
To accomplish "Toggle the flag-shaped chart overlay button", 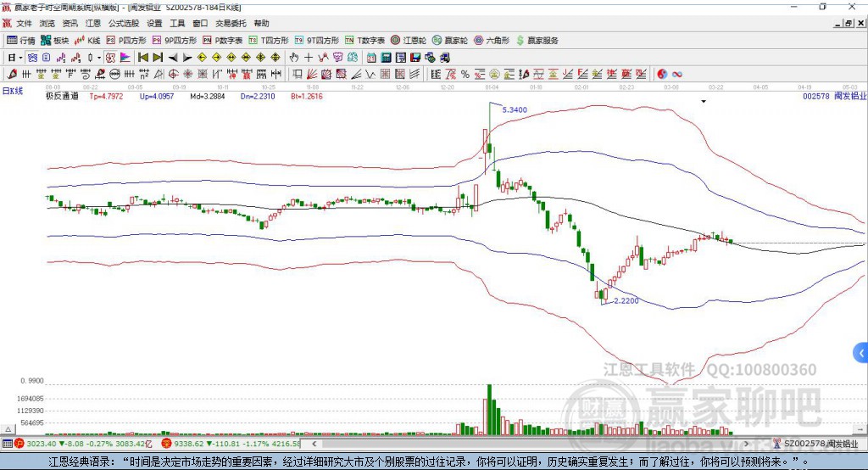I will click(x=125, y=57).
